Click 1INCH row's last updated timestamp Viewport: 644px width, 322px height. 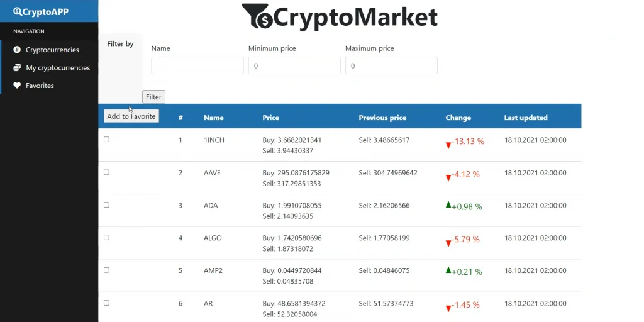pyautogui.click(x=535, y=140)
